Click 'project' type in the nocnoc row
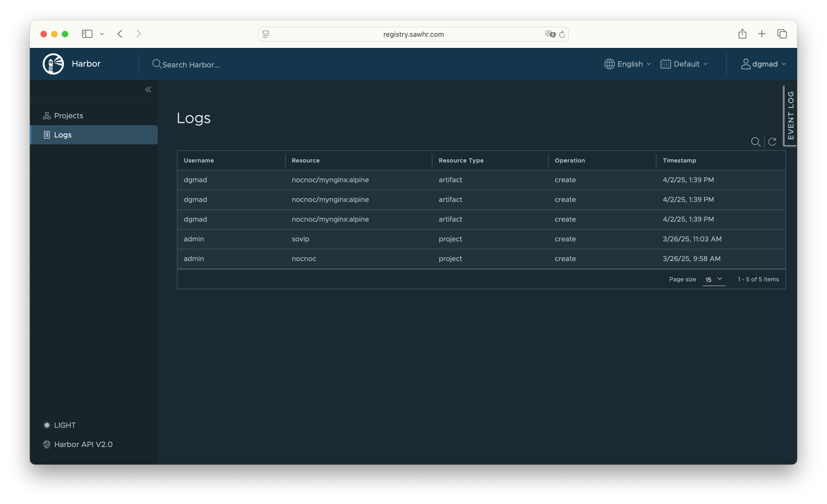This screenshot has width=827, height=504. [x=450, y=259]
